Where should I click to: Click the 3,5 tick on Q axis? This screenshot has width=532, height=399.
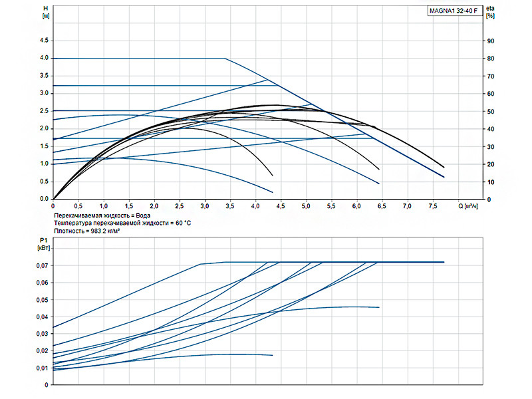click(230, 206)
